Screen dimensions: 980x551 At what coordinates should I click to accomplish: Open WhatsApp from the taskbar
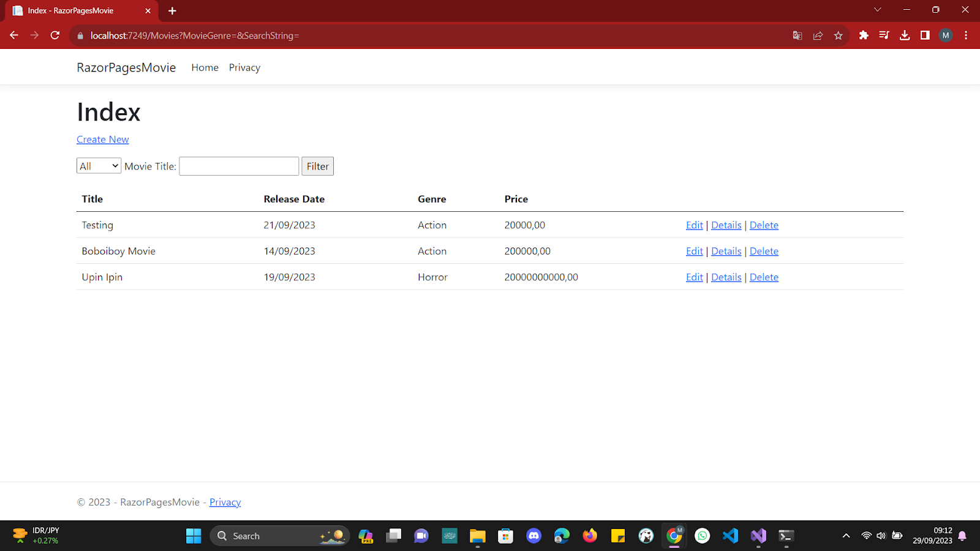pos(701,536)
